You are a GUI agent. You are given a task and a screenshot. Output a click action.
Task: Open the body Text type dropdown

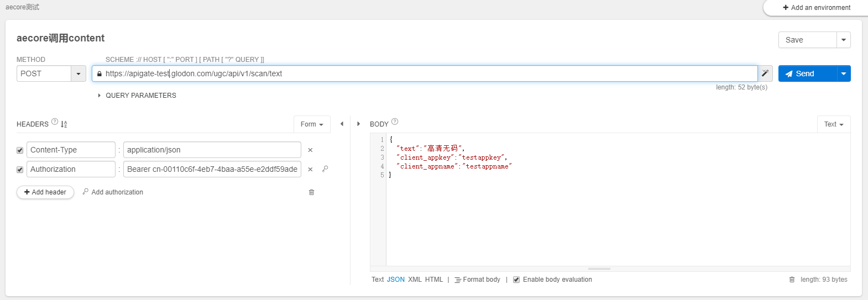(833, 124)
